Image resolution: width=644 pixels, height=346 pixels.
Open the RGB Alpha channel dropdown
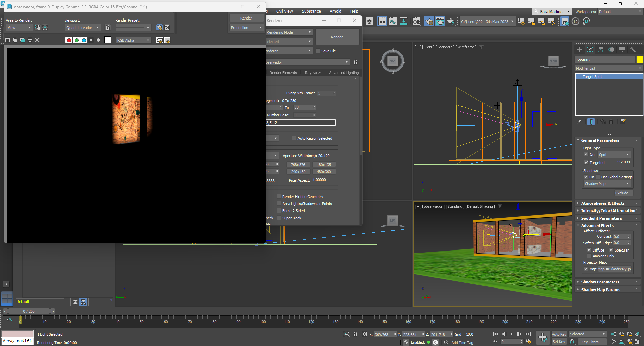133,40
